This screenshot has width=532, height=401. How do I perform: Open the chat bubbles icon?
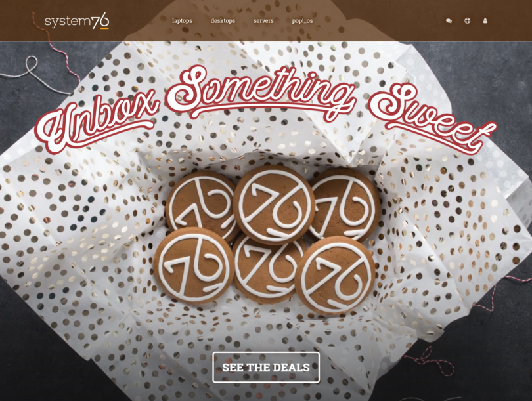(449, 21)
